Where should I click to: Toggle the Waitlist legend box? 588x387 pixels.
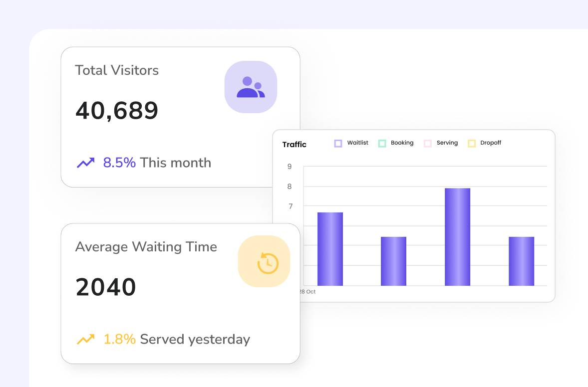point(338,143)
